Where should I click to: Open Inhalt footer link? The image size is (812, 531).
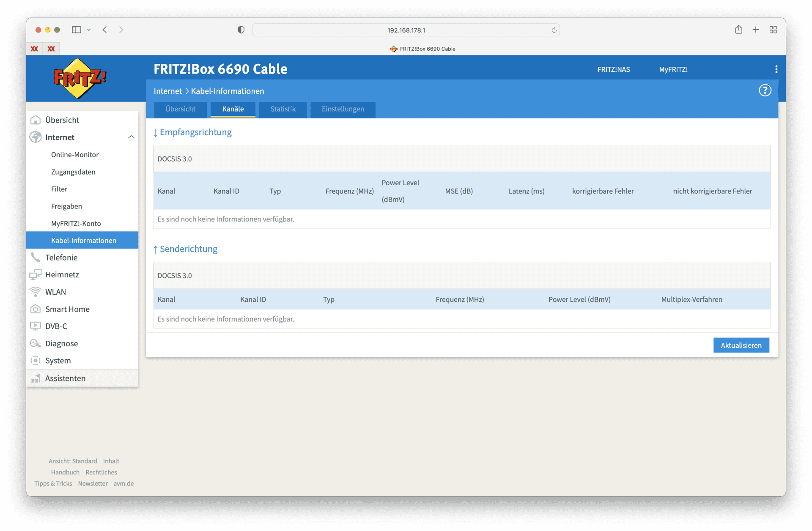click(x=111, y=461)
